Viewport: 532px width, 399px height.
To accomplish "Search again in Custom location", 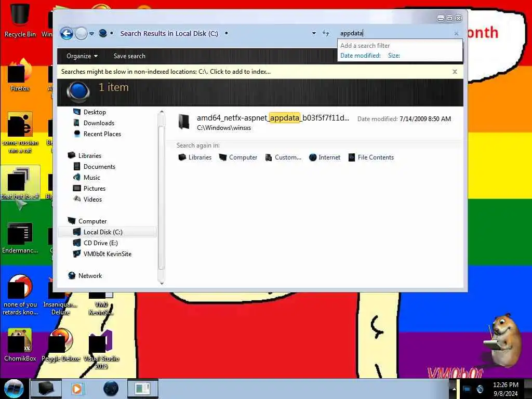I will pyautogui.click(x=283, y=157).
